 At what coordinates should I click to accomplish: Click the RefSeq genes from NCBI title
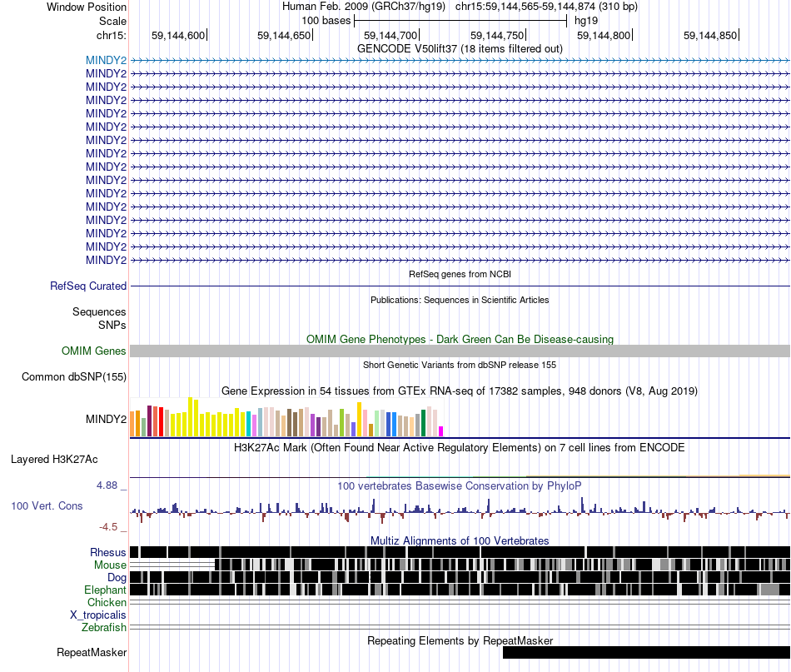coord(460,274)
